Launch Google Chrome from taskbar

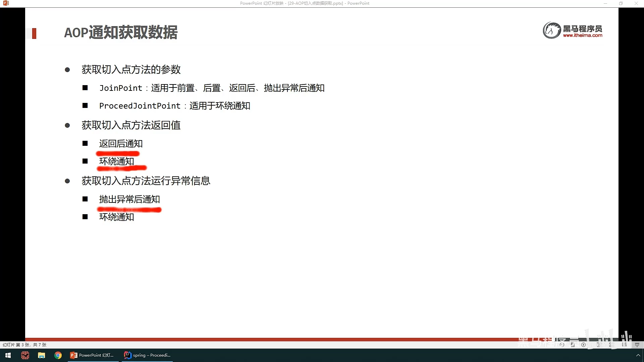[x=58, y=355]
